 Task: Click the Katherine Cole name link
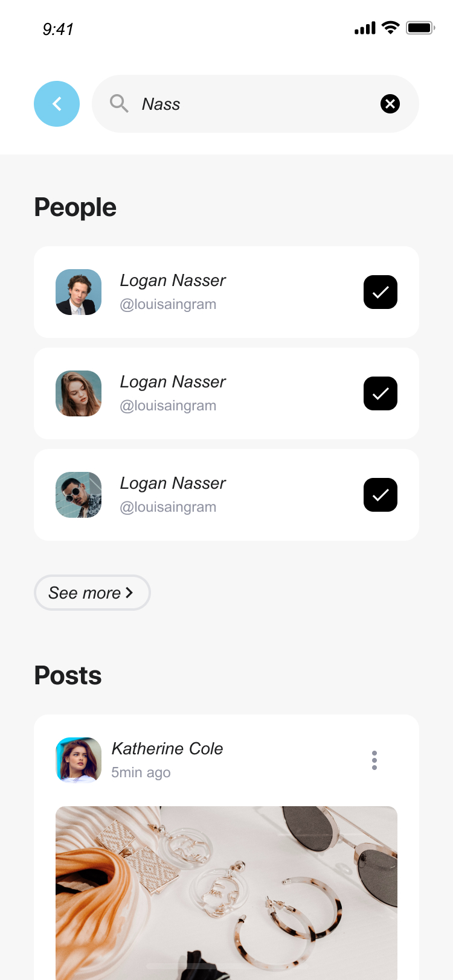(x=167, y=749)
